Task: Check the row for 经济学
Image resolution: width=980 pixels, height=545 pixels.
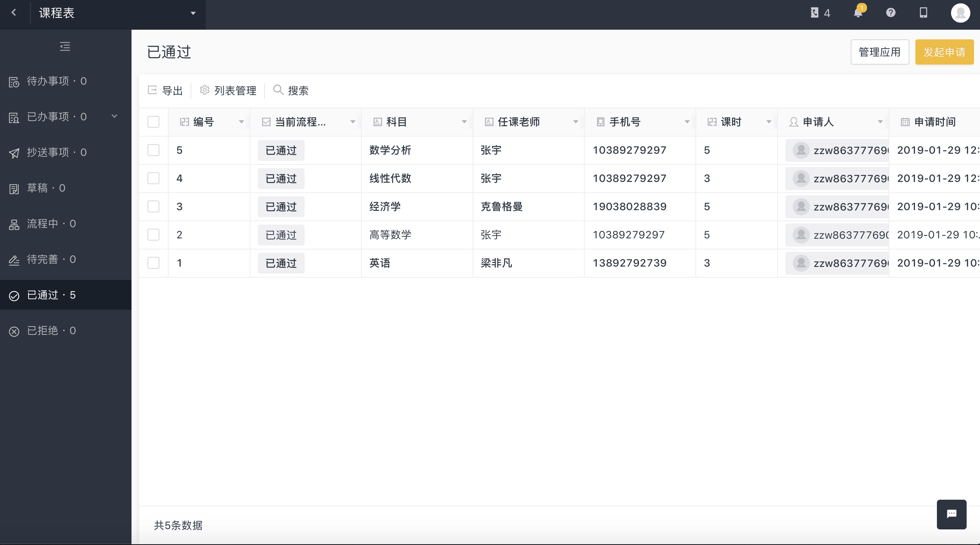Action: pos(153,206)
